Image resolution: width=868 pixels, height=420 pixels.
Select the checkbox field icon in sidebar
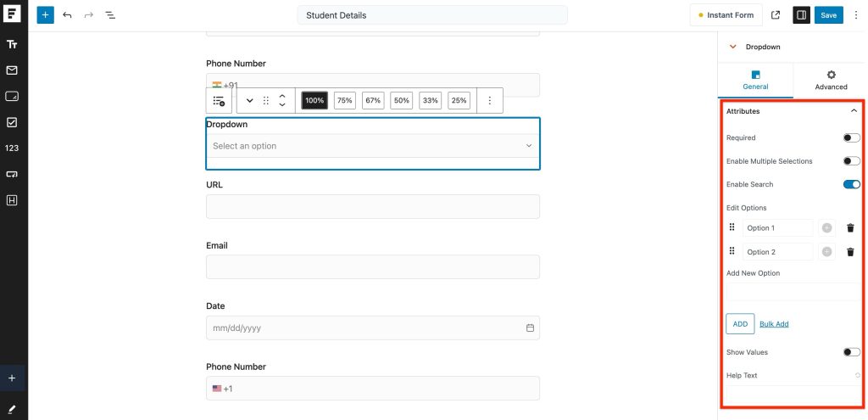pos(12,122)
